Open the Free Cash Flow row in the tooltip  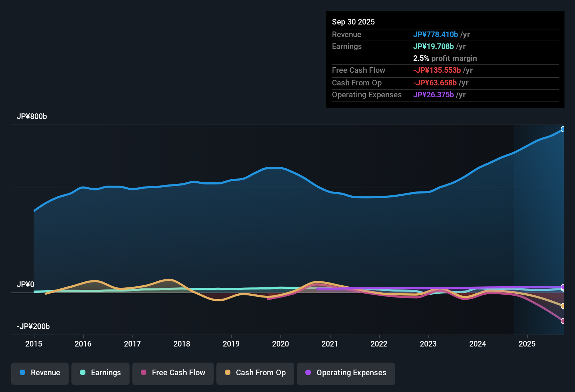coord(359,70)
